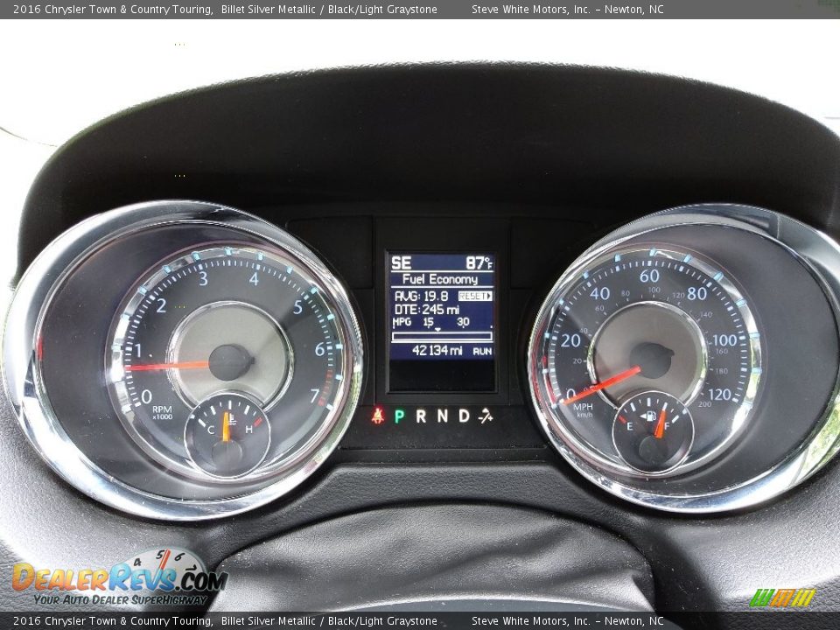Image resolution: width=840 pixels, height=630 pixels.
Task: Select the RESET button on fuel display
Action: click(x=475, y=296)
